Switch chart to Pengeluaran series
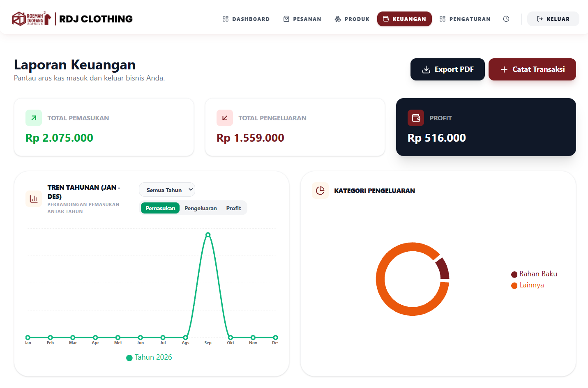Image resolution: width=588 pixels, height=388 pixels. point(201,208)
